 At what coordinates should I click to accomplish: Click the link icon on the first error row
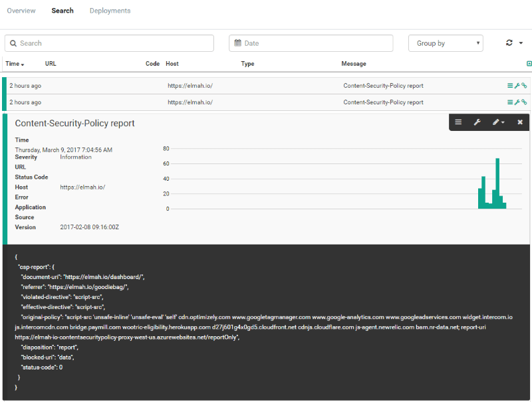525,85
